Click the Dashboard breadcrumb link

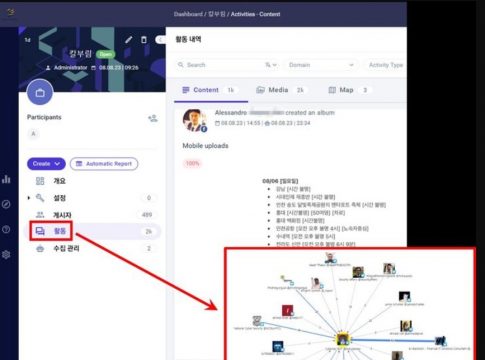(188, 14)
